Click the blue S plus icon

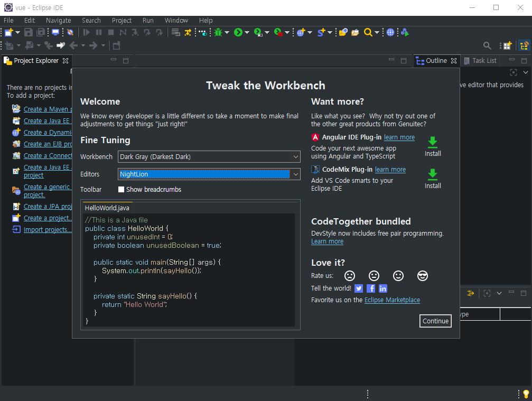pyautogui.click(x=321, y=33)
